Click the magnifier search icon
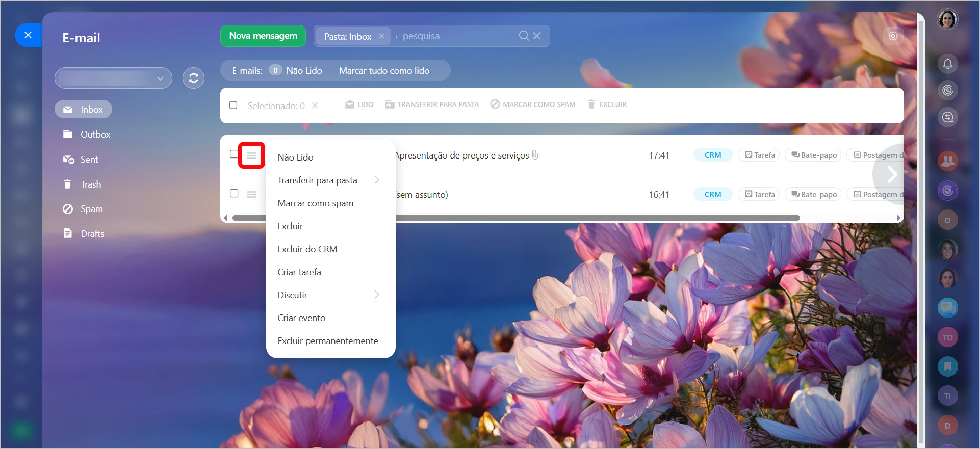 coord(524,36)
